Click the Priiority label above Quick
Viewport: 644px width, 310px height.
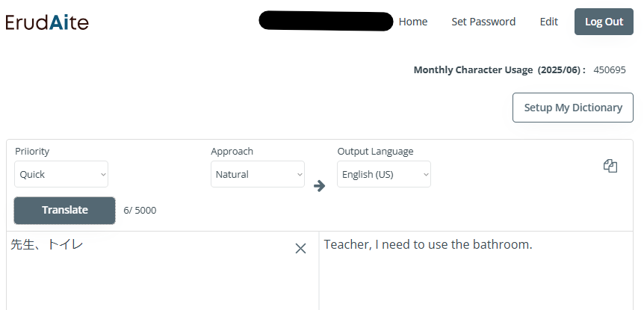tap(32, 151)
